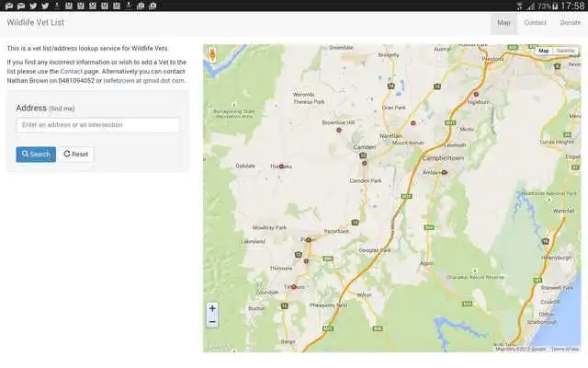This screenshot has width=588, height=368.
Task: Select vet marker above Ingleburn
Action: pyautogui.click(x=476, y=94)
